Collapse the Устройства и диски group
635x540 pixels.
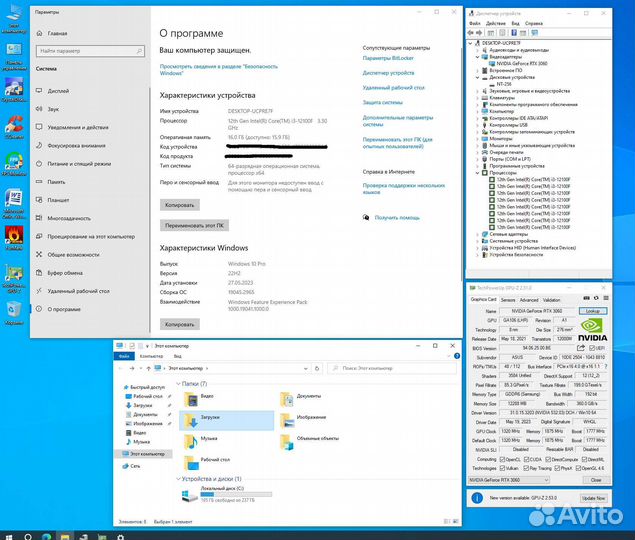pyautogui.click(x=178, y=478)
